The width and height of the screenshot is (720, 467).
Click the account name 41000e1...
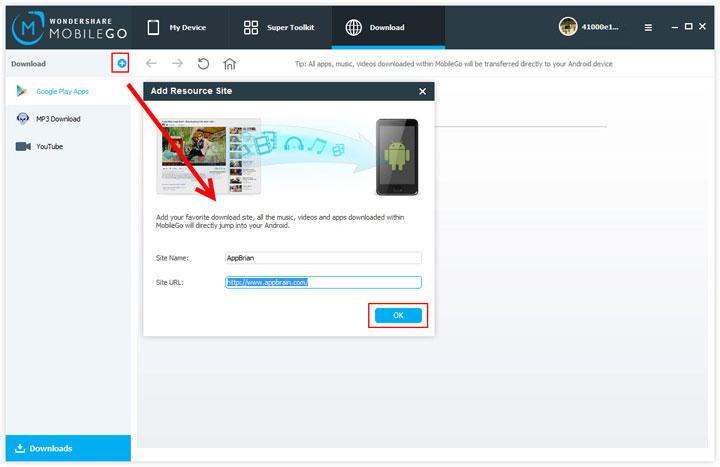pyautogui.click(x=600, y=27)
